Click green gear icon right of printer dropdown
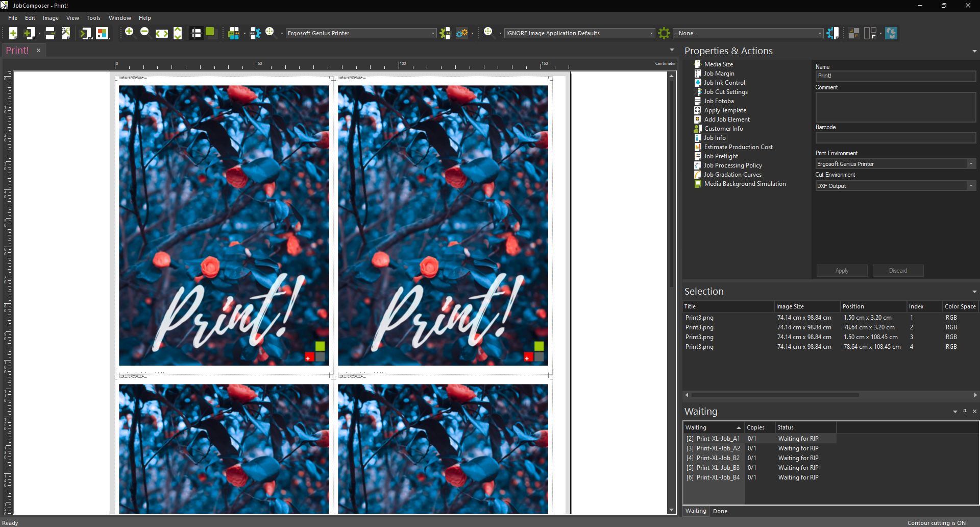980x527 pixels. (x=445, y=33)
